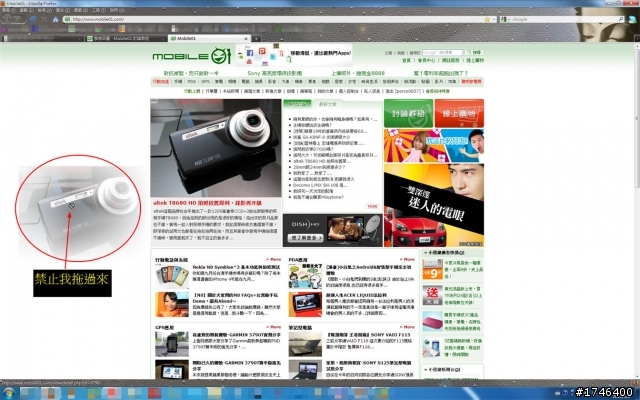The height and width of the screenshot is (400, 640).
Task: Click the GPS car mount thumbnail
Action: click(172, 344)
